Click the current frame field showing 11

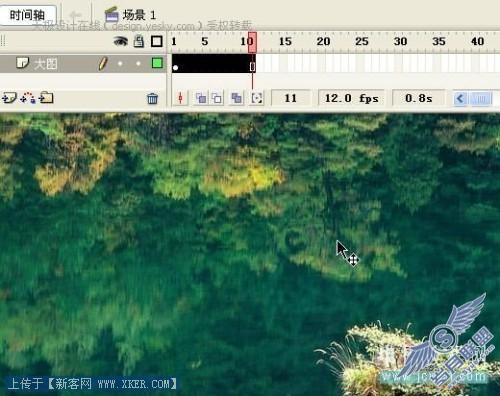coord(291,98)
